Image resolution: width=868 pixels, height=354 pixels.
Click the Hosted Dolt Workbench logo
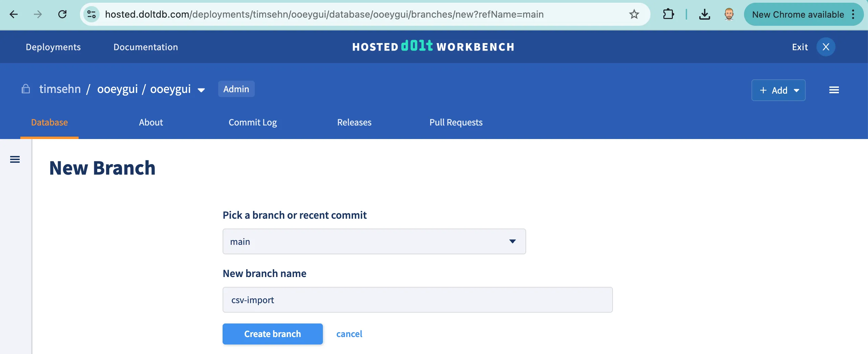(x=433, y=47)
